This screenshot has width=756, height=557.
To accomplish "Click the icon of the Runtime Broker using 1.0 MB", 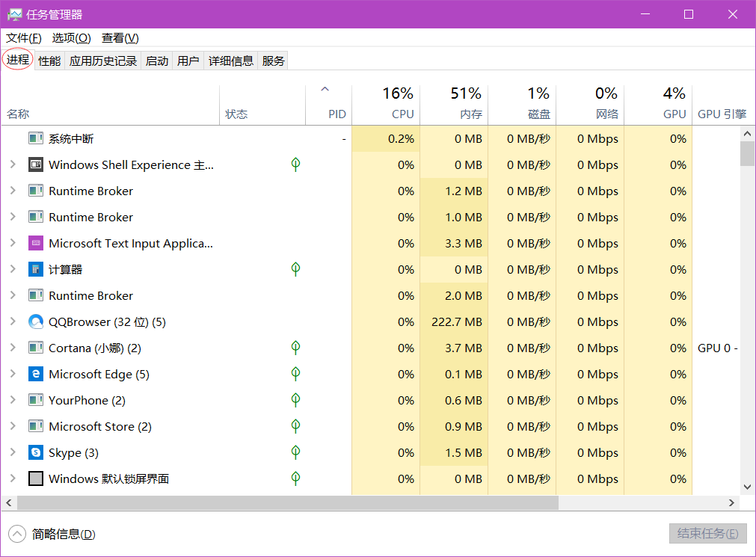I will (x=36, y=217).
